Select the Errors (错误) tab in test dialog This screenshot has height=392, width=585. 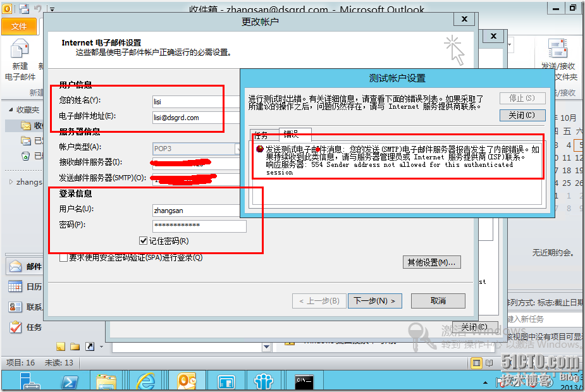click(295, 133)
